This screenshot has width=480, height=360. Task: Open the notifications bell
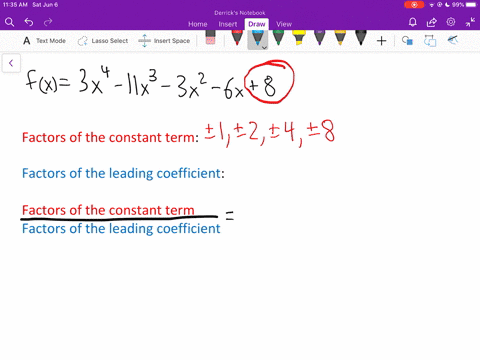[412, 22]
